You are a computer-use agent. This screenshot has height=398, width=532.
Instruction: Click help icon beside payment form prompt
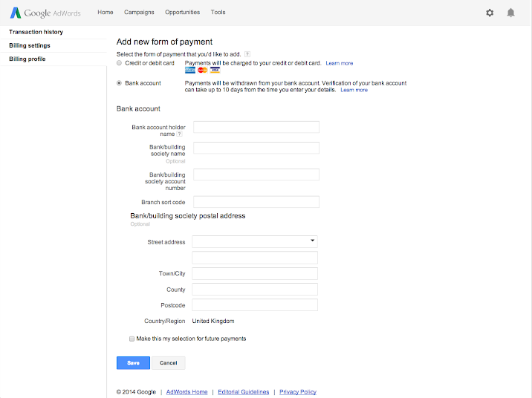pyautogui.click(x=247, y=54)
